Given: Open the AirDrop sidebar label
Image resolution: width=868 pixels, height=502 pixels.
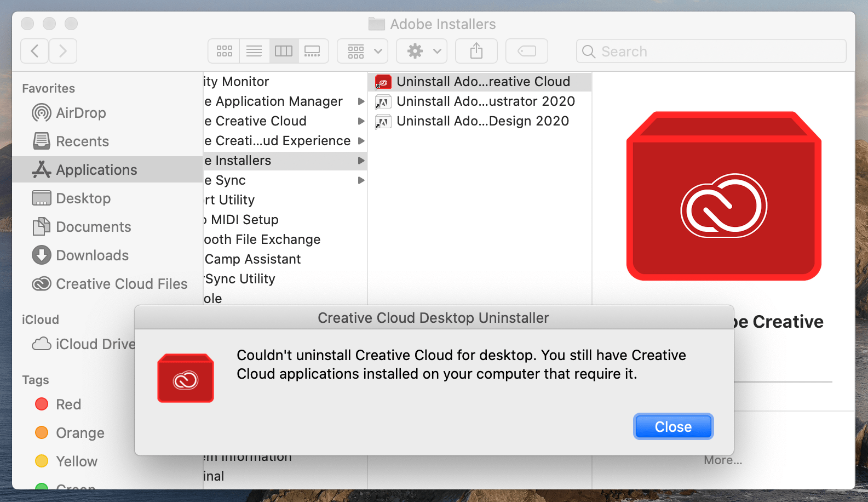Looking at the screenshot, I should 81,113.
